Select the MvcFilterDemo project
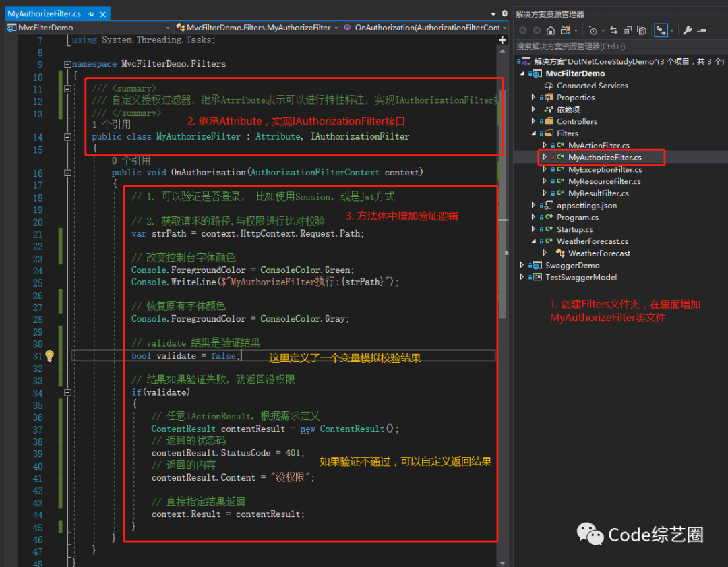This screenshot has width=728, height=567. click(575, 73)
